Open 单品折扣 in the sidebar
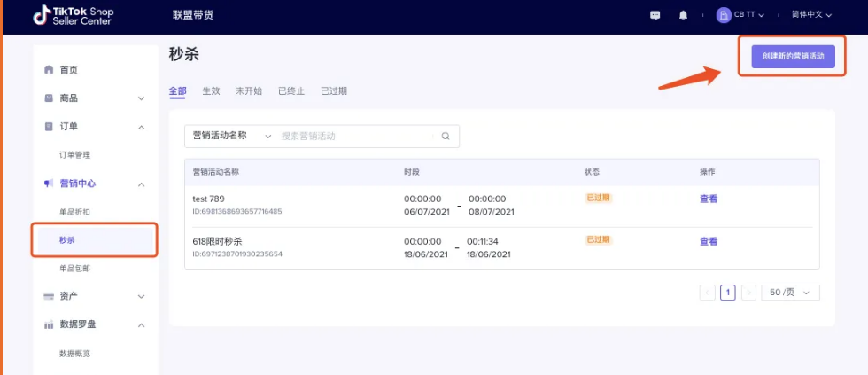Image resolution: width=868 pixels, height=375 pixels. coord(74,212)
